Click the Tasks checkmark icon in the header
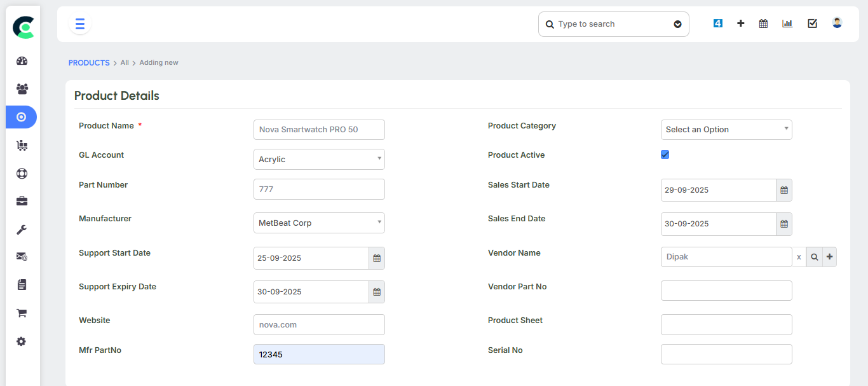This screenshot has height=386, width=868. click(x=812, y=23)
